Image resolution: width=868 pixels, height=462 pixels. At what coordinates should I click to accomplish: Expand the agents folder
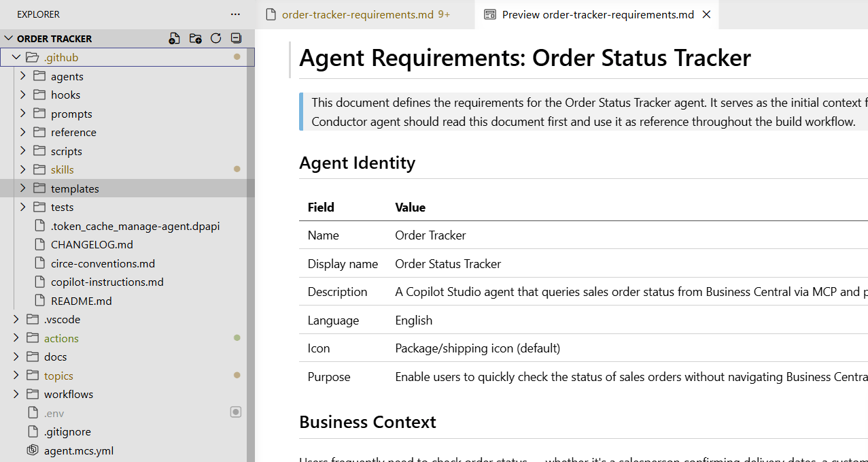(x=23, y=76)
